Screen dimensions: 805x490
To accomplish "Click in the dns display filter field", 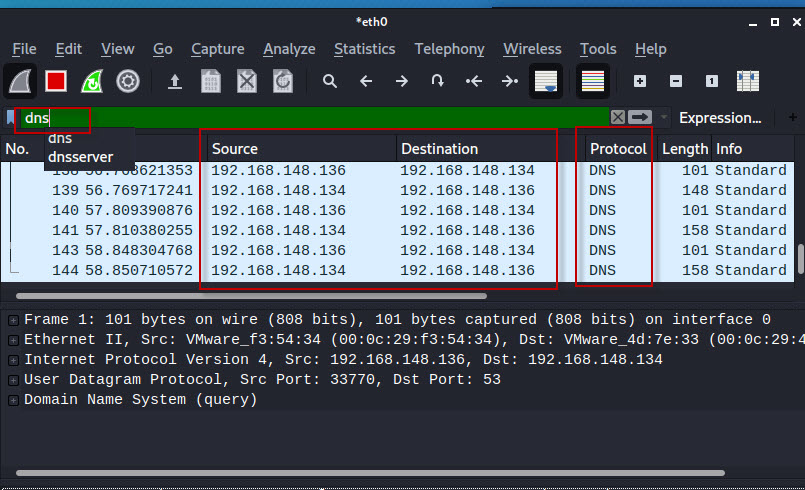I will (313, 118).
